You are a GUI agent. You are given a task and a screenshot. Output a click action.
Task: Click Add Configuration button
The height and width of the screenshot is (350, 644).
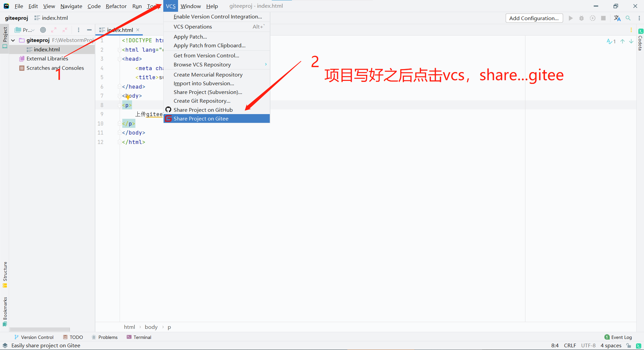(534, 18)
